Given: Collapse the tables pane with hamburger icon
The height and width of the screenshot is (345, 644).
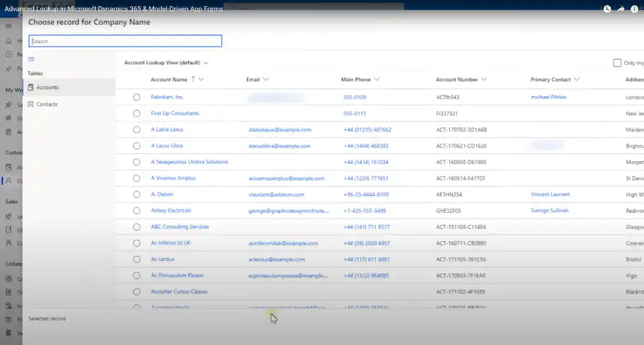Looking at the screenshot, I should pos(31,59).
